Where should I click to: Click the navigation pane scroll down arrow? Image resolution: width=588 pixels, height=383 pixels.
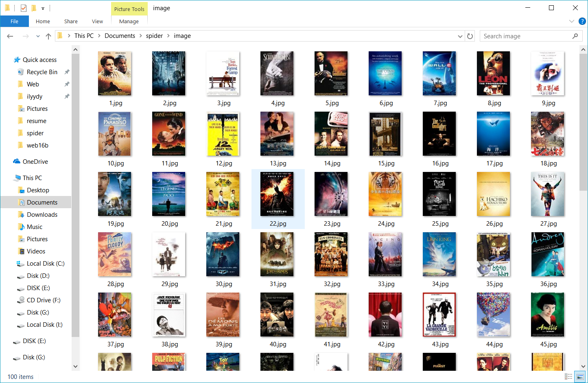point(75,366)
